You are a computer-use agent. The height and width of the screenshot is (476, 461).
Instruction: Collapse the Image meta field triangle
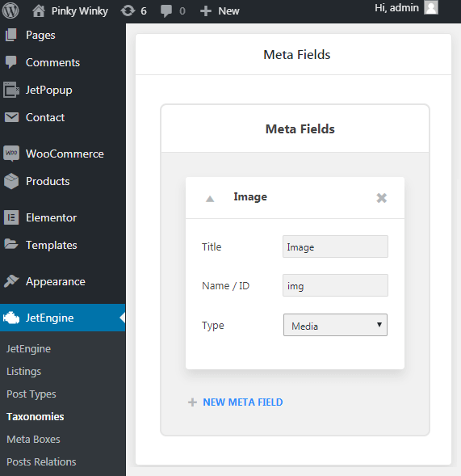[210, 199]
